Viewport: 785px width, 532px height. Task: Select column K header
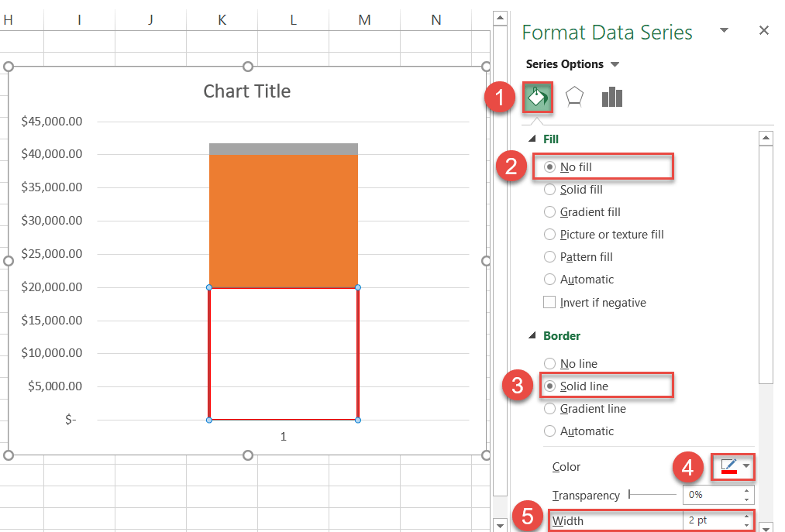[222, 19]
